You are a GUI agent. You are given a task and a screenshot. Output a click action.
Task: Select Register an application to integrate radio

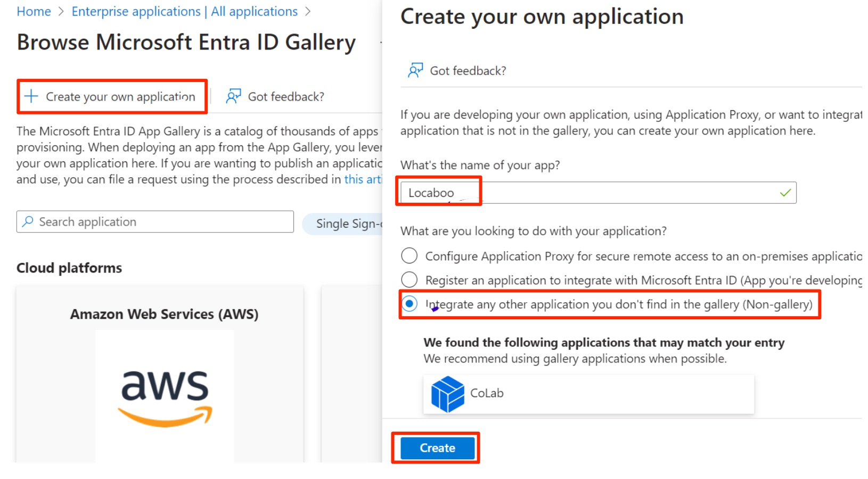click(x=409, y=279)
